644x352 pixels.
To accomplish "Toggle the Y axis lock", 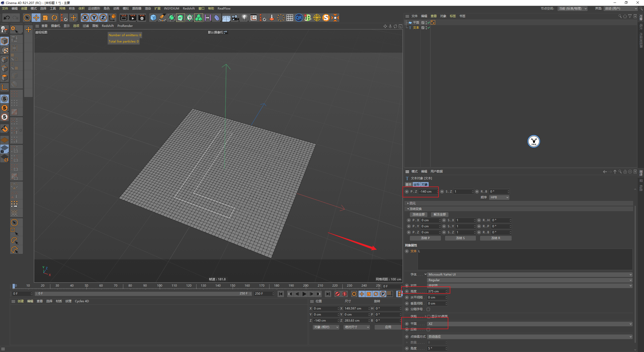I will 94,18.
